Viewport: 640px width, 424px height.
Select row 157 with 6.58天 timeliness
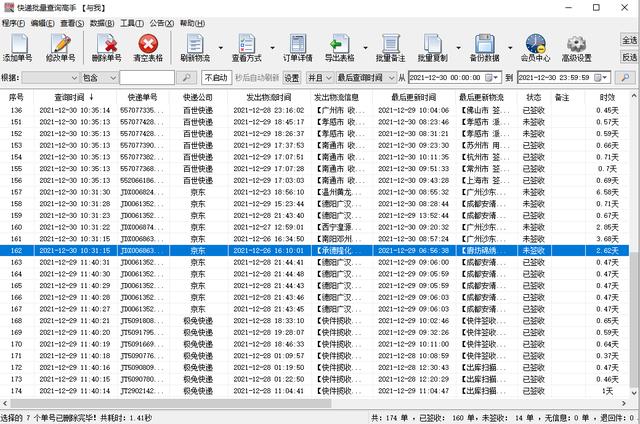(x=314, y=192)
